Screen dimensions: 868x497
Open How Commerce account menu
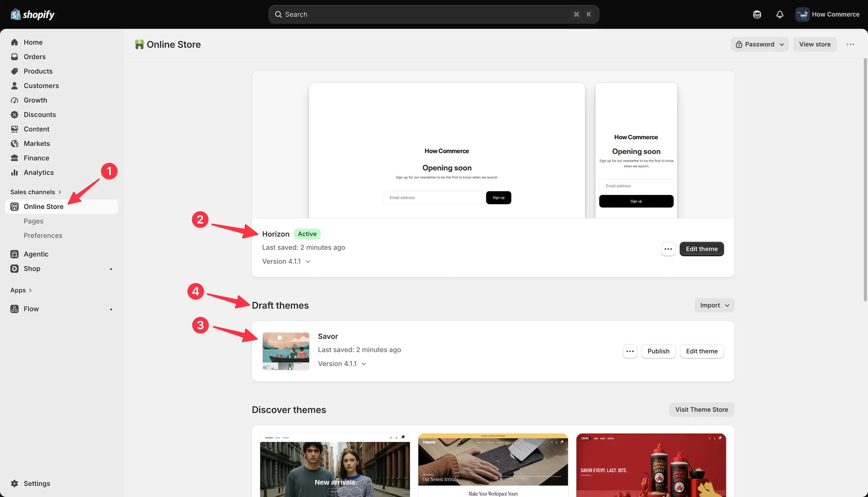point(827,14)
